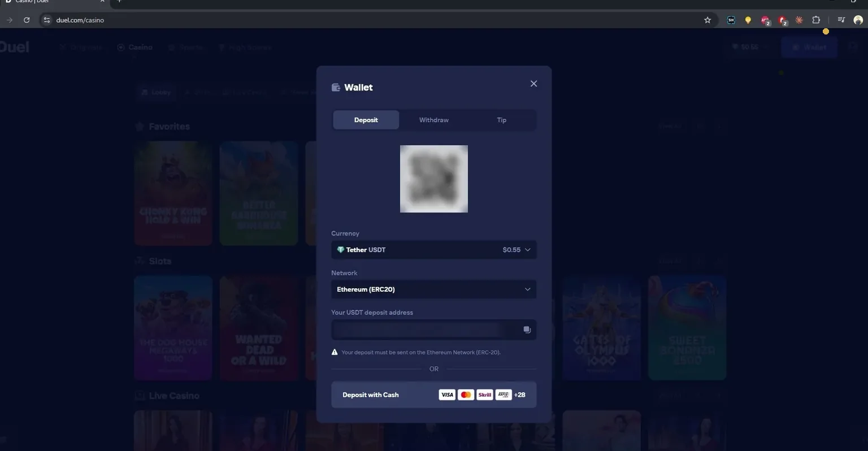Open The Dog House Megaways game thumbnail

pos(173,328)
